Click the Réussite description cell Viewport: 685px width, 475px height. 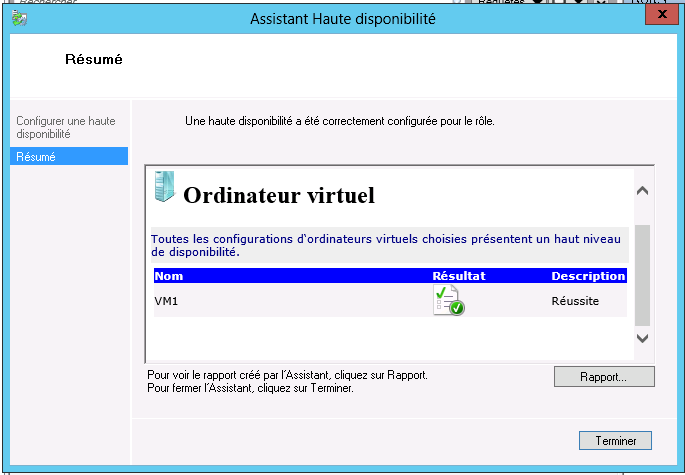(575, 301)
